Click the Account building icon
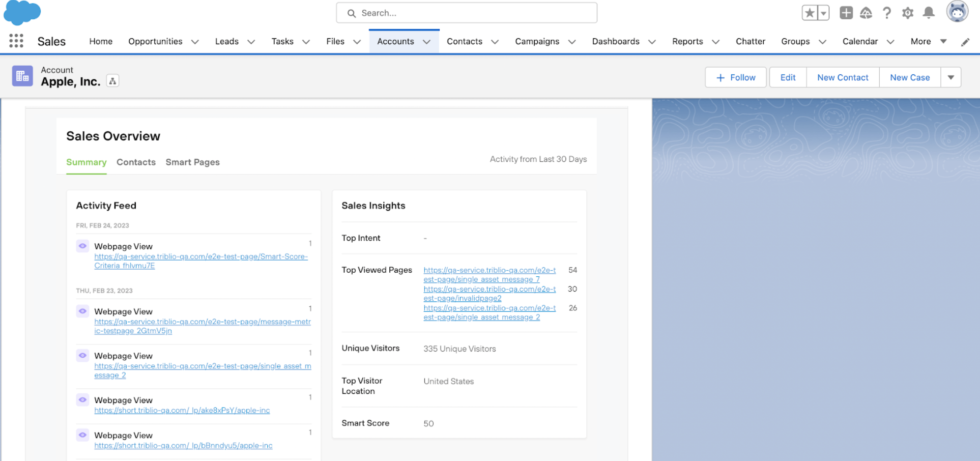 pyautogui.click(x=22, y=76)
